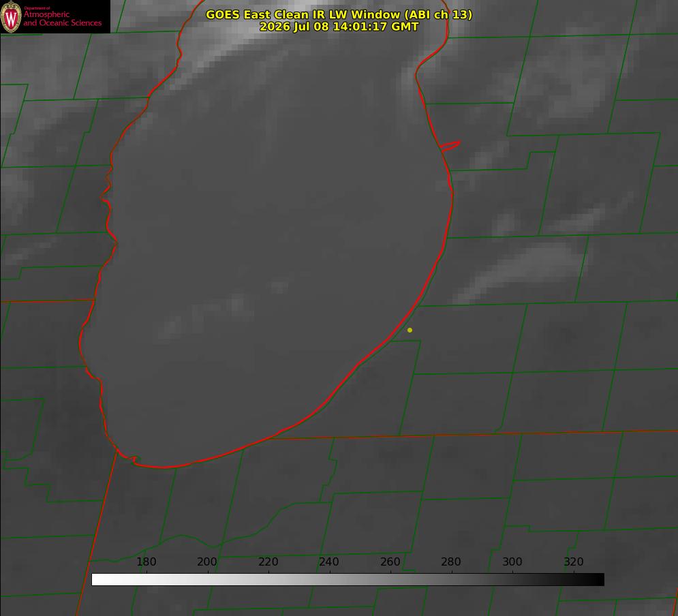The height and width of the screenshot is (616, 678).
Task: Click the white end of the colorbar
Action: pos(99,580)
